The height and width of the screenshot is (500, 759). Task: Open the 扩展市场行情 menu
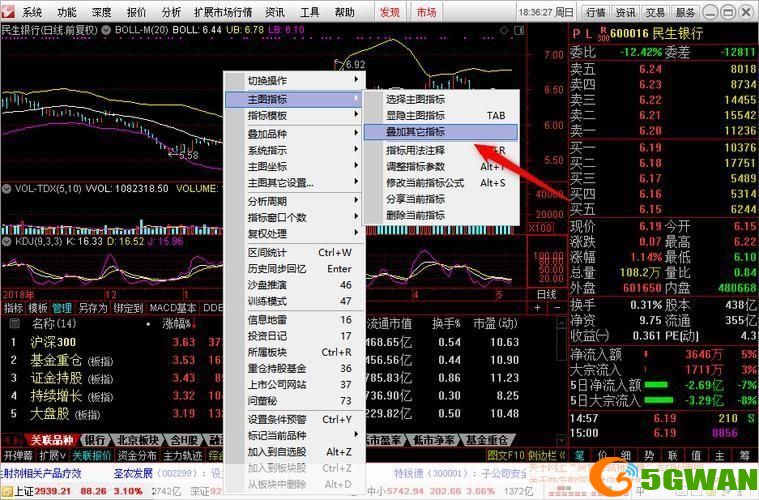click(x=223, y=12)
